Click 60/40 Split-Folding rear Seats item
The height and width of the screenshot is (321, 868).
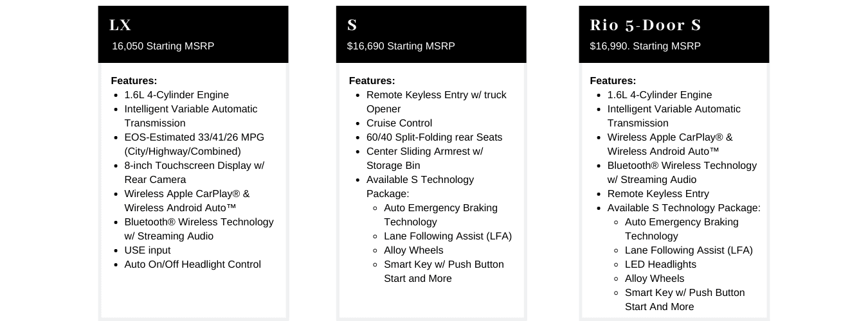point(435,137)
